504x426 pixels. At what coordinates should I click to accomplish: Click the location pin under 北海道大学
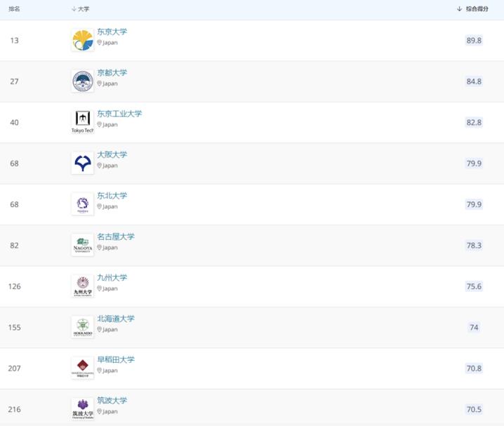(x=99, y=329)
